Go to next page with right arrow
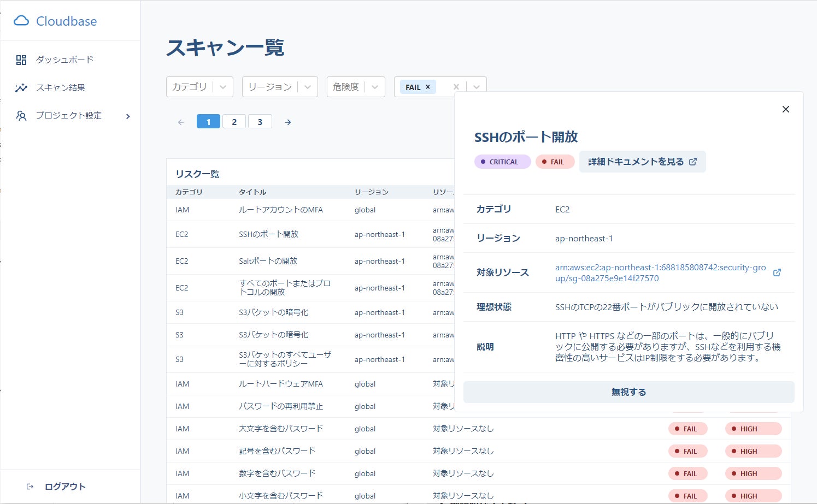The image size is (817, 504). [287, 122]
